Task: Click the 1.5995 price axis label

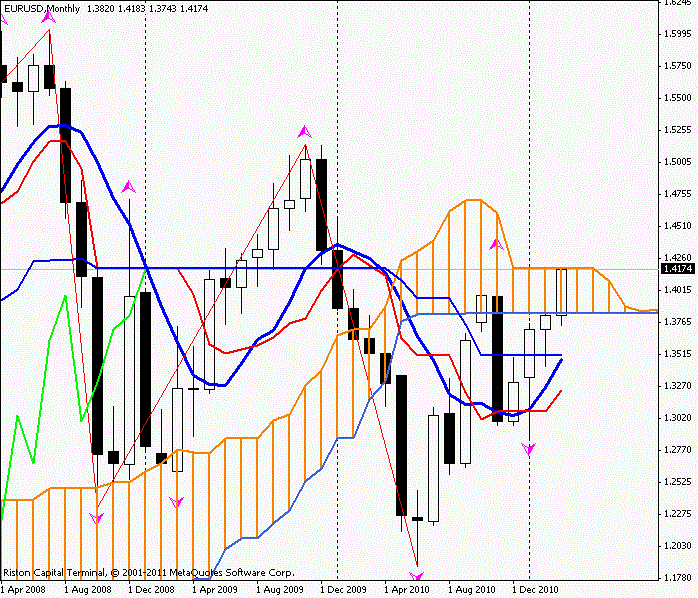Action: [678, 34]
